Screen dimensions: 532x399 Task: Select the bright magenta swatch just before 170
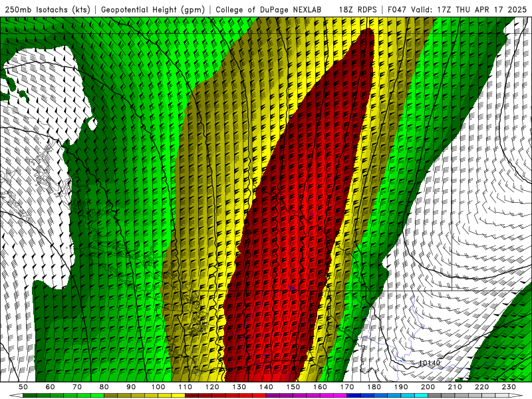340,396
